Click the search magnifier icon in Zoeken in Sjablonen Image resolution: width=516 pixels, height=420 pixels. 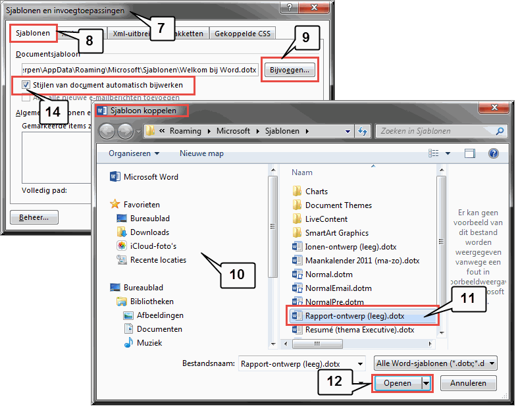(500, 131)
